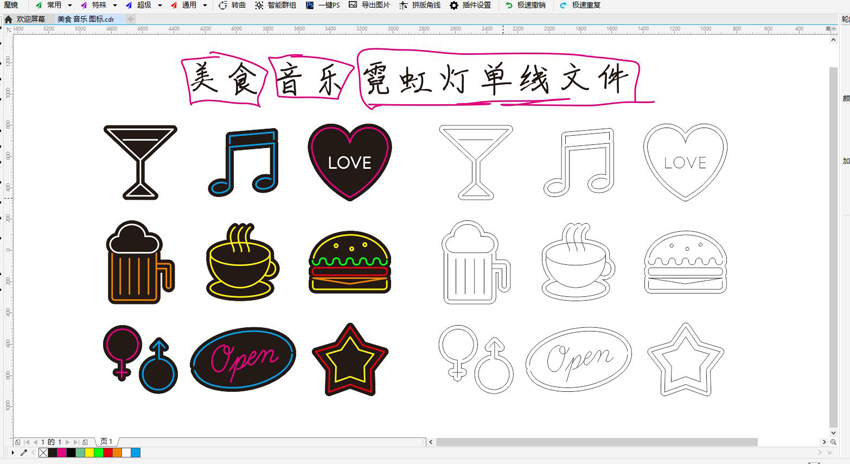Click the home icon on 欢迎屏幕 tab
The width and height of the screenshot is (850, 464).
[8, 19]
